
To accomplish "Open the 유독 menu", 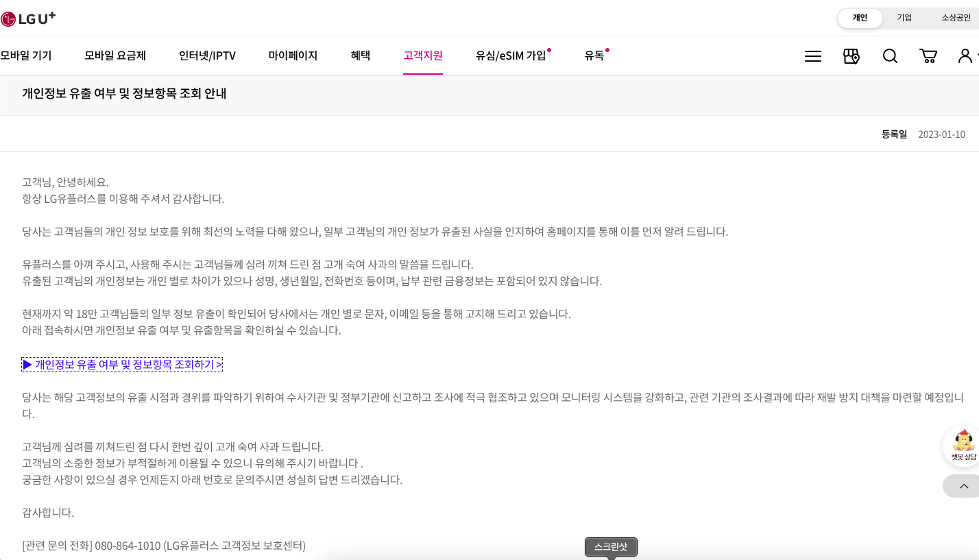I will (594, 56).
